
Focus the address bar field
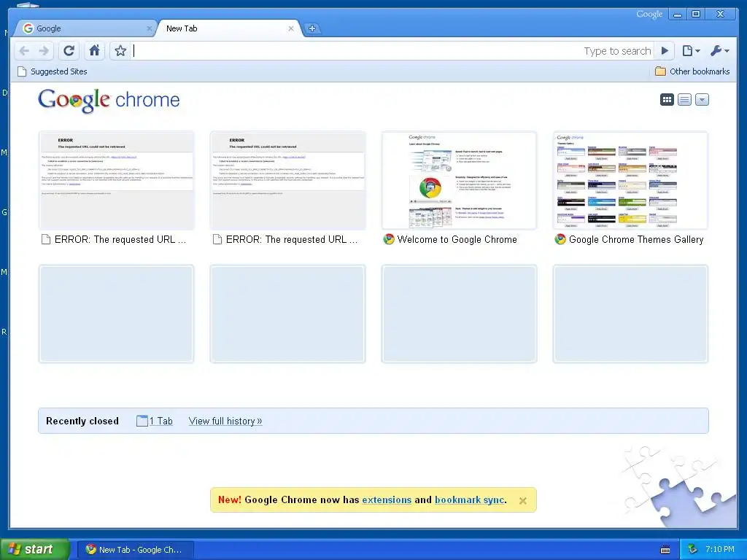click(391, 50)
